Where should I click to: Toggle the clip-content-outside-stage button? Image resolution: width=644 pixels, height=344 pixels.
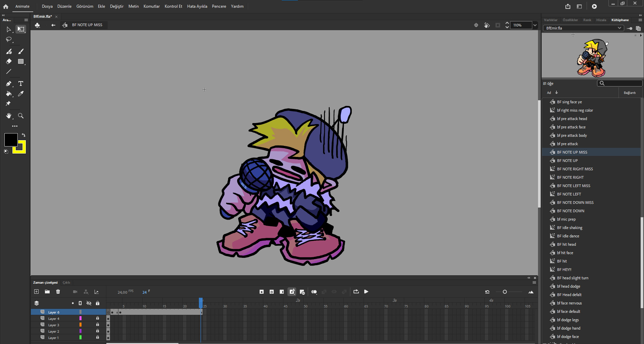498,25
